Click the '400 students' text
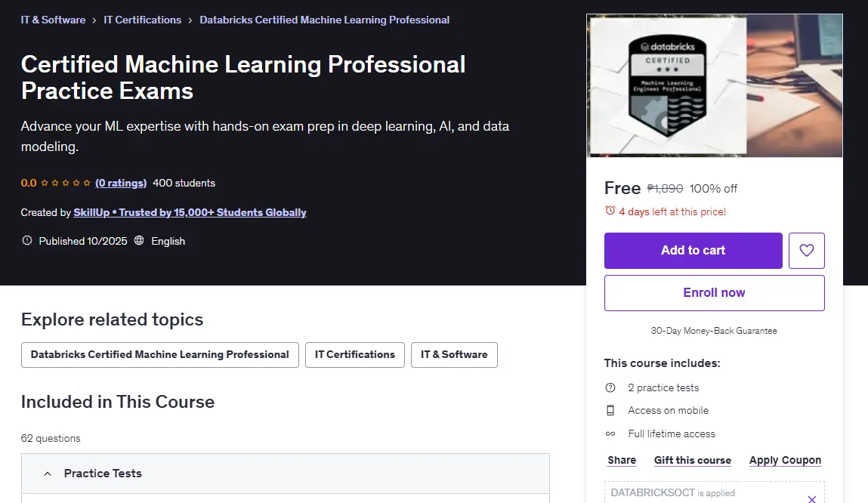The image size is (868, 503). pos(184,184)
